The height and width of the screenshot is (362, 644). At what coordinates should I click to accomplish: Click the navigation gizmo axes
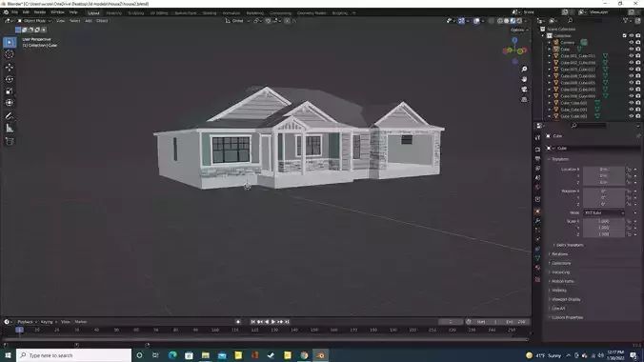(x=514, y=50)
